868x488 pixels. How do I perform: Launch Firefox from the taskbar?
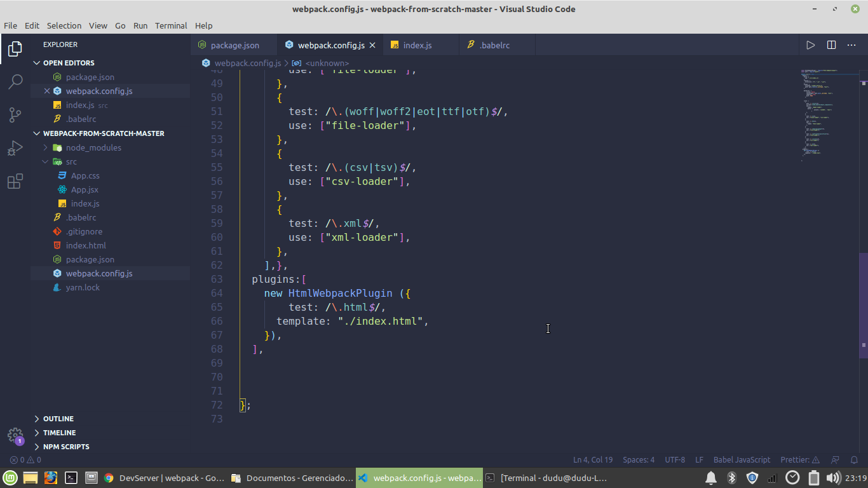51,478
